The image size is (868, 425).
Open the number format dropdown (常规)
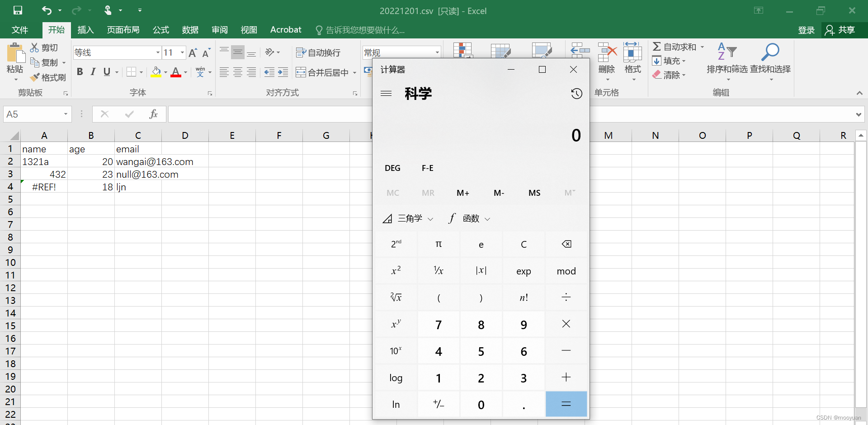pos(437,52)
